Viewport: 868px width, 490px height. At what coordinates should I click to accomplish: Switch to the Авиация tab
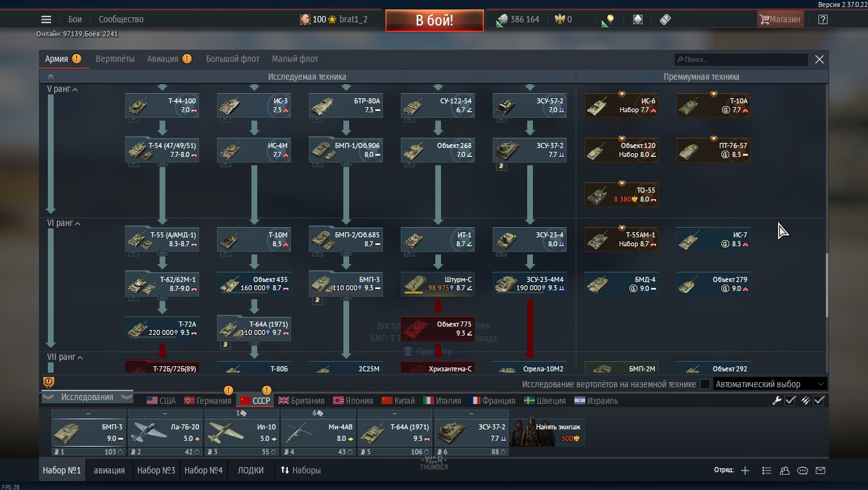[169, 59]
